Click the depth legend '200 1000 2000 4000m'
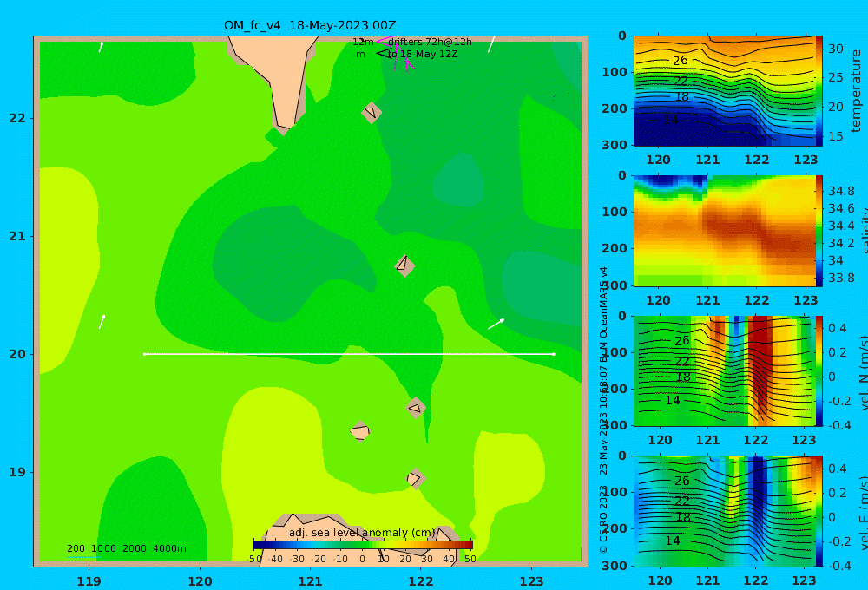The image size is (868, 590). pyautogui.click(x=127, y=548)
